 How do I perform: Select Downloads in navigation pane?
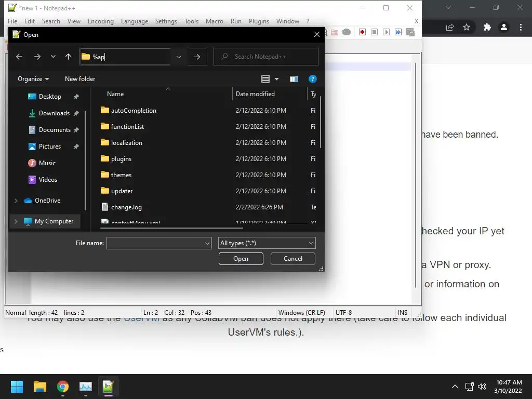(54, 113)
